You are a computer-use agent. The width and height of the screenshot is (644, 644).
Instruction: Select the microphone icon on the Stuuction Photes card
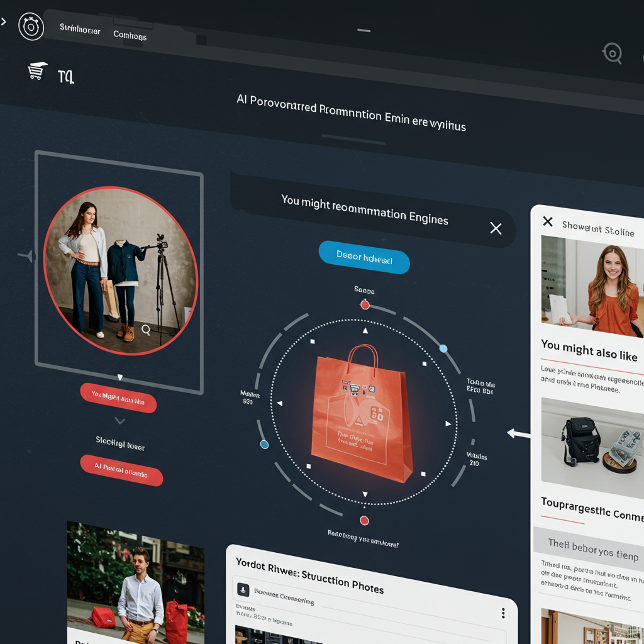245,591
